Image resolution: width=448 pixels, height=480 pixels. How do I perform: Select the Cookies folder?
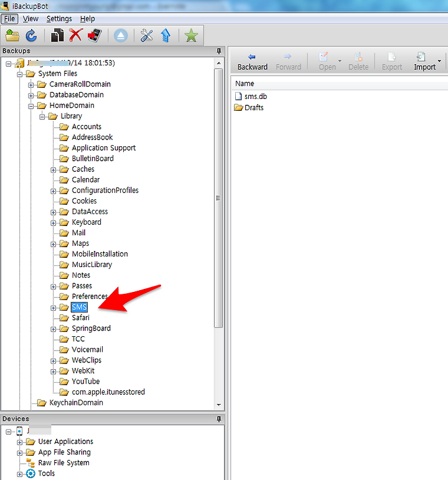84,201
